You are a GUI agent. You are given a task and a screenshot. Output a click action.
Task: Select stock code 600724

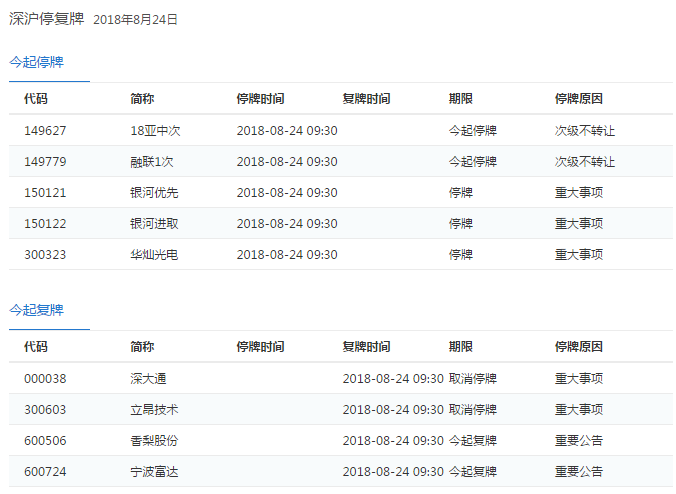[x=45, y=472]
